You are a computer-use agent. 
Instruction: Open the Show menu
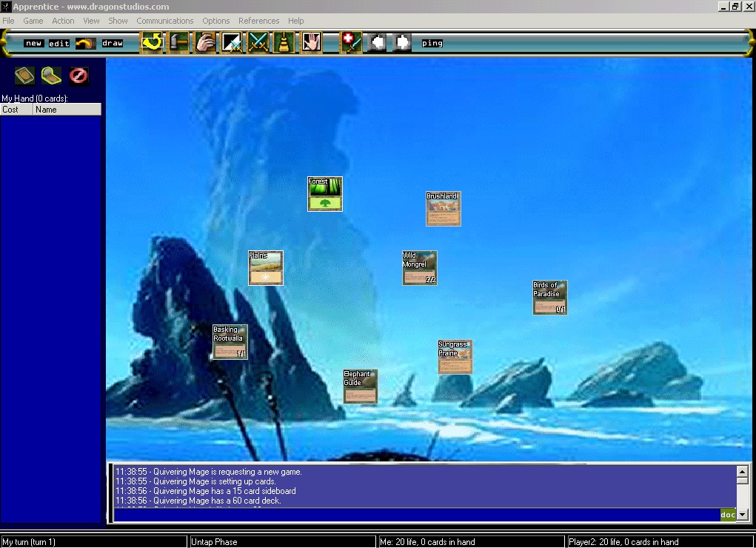tap(118, 21)
